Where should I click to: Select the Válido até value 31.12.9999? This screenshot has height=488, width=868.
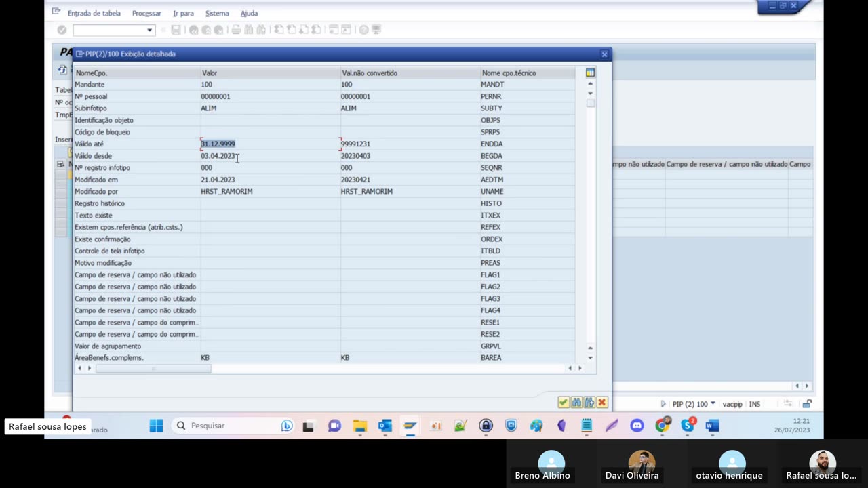tap(218, 144)
